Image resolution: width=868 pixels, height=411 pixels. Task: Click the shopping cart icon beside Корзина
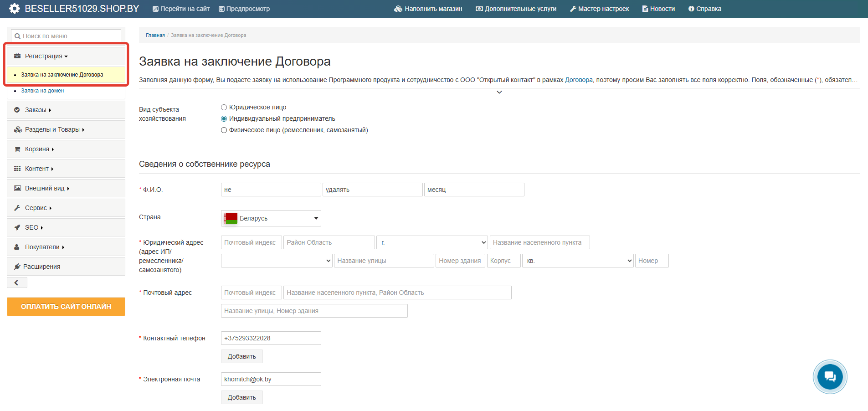(x=17, y=149)
